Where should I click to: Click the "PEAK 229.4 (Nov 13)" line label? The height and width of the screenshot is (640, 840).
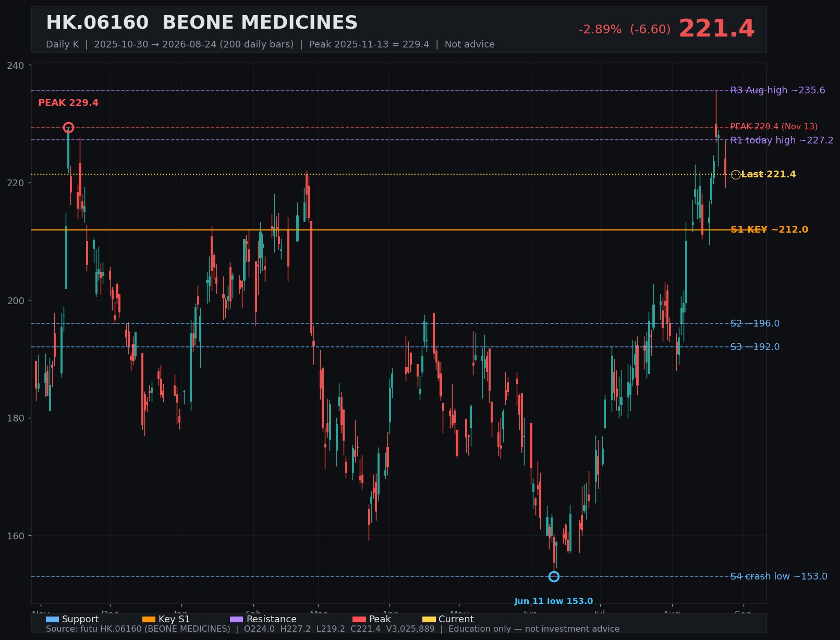pyautogui.click(x=774, y=127)
